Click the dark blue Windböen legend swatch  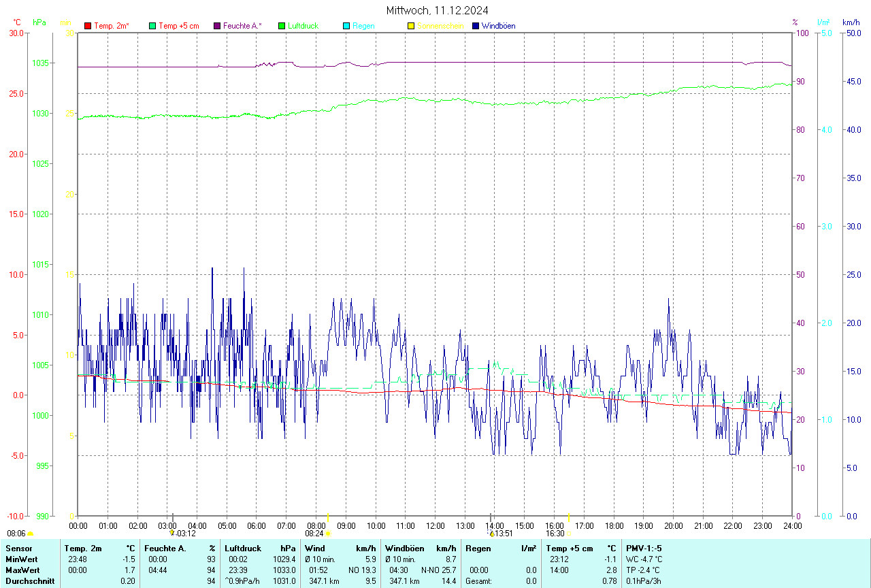coord(476,26)
